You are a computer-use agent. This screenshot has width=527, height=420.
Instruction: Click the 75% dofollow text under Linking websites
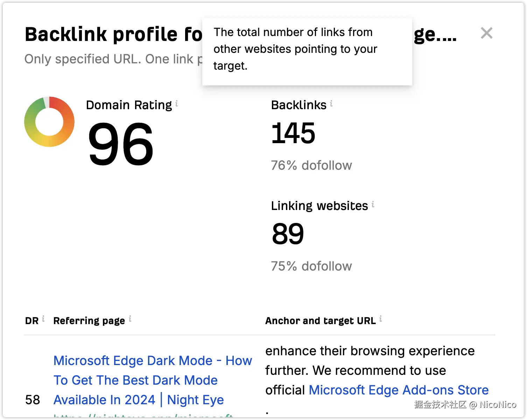[311, 266]
